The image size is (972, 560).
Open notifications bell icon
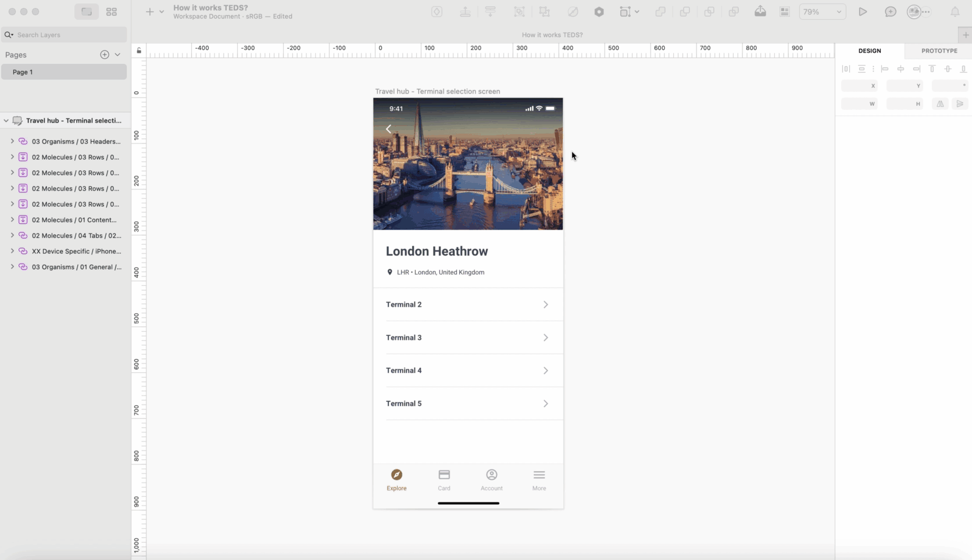955,12
